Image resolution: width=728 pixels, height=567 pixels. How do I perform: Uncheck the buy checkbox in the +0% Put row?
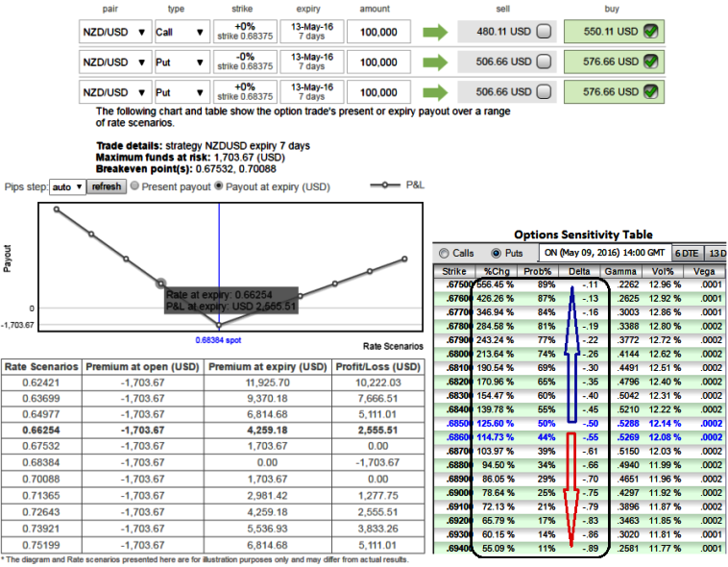point(651,92)
